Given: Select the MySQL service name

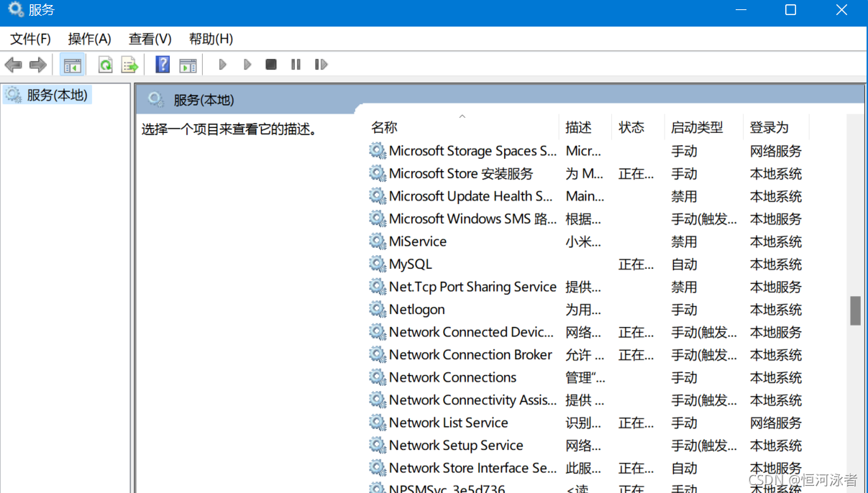Looking at the screenshot, I should point(411,264).
